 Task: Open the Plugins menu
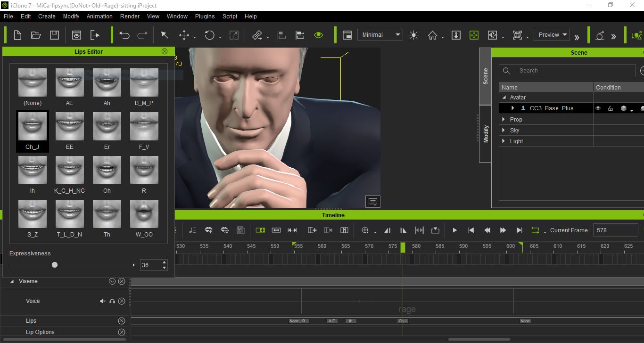click(205, 16)
